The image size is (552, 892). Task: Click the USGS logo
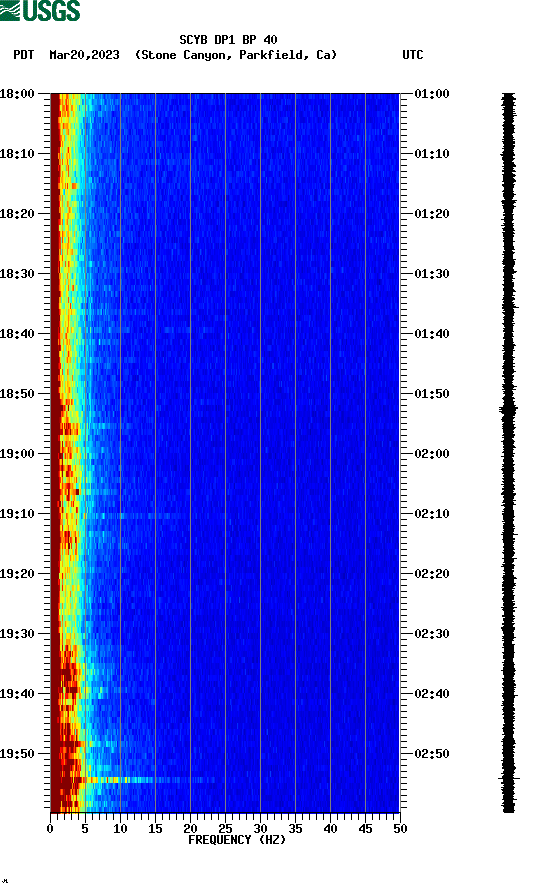point(40,10)
